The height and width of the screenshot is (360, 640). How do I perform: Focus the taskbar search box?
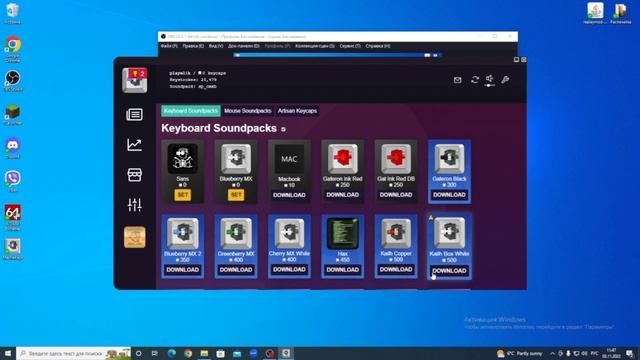(x=73, y=353)
